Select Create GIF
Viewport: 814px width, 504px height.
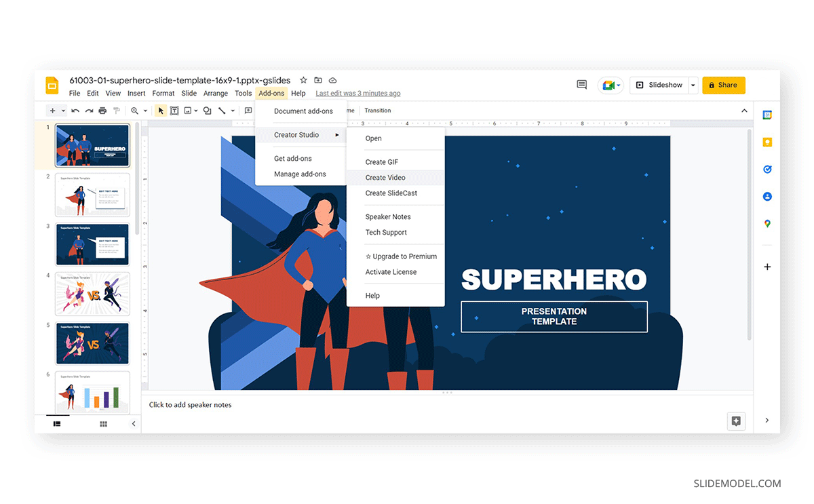coord(395,162)
